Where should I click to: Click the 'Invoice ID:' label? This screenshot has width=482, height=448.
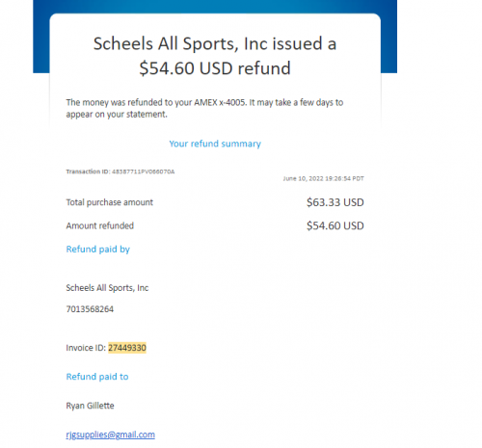coord(86,348)
